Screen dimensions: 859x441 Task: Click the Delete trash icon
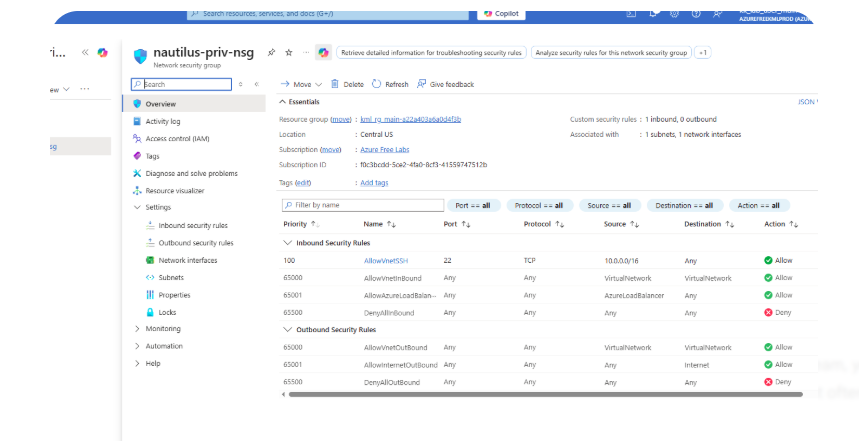point(335,84)
